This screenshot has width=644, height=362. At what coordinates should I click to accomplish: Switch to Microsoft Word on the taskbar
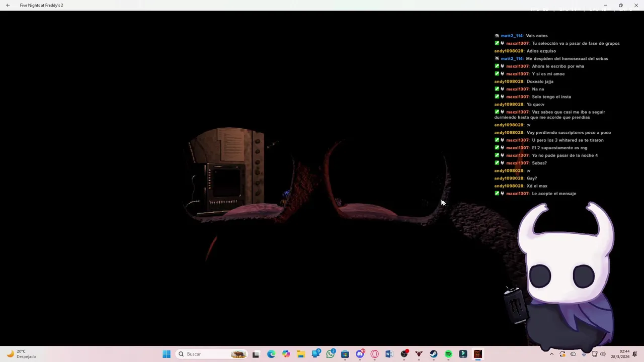pos(389,354)
